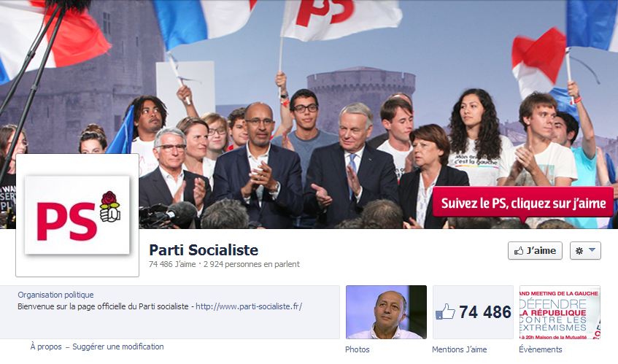Click Suggérer une modification link

point(118,346)
